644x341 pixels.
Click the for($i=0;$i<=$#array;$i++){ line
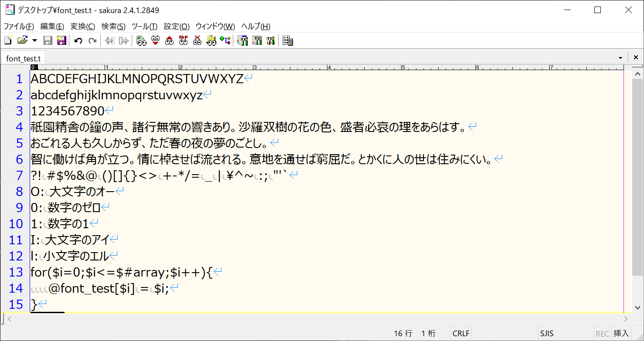click(122, 272)
